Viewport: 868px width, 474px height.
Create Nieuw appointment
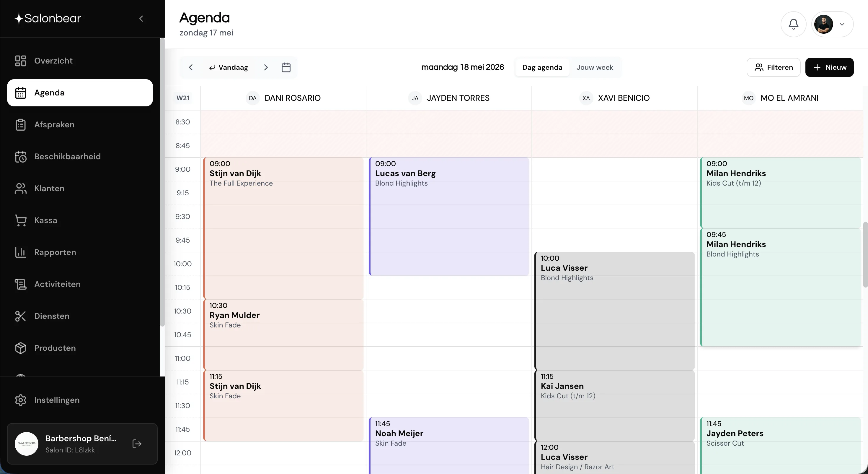tap(829, 67)
